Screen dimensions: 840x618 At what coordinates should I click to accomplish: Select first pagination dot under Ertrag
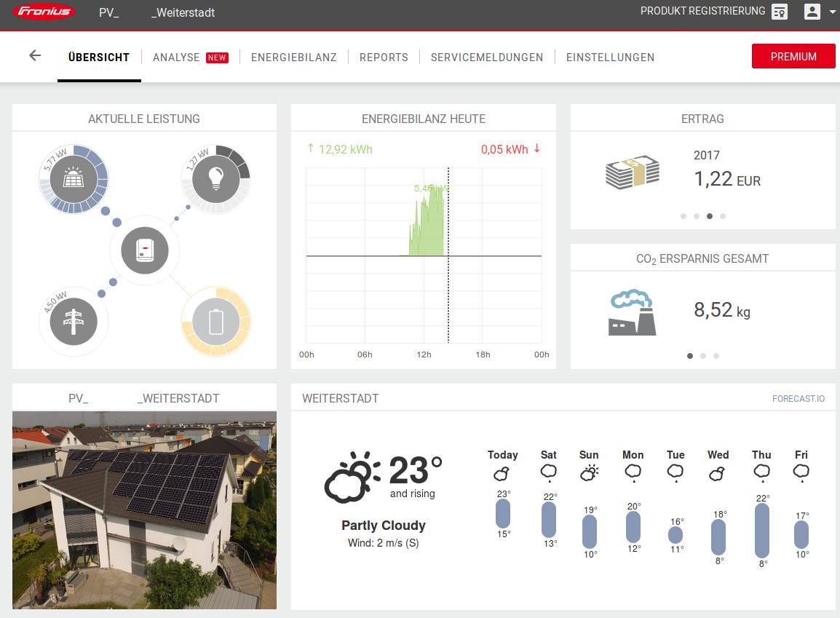click(683, 216)
